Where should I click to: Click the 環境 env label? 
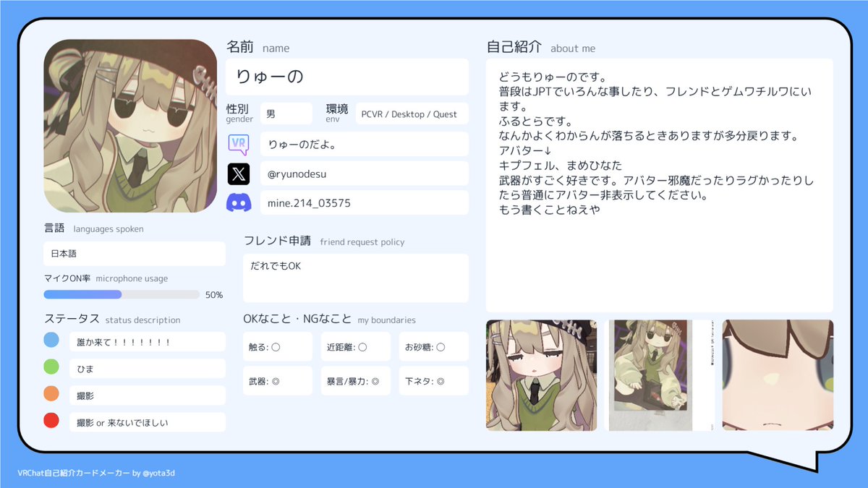337,113
